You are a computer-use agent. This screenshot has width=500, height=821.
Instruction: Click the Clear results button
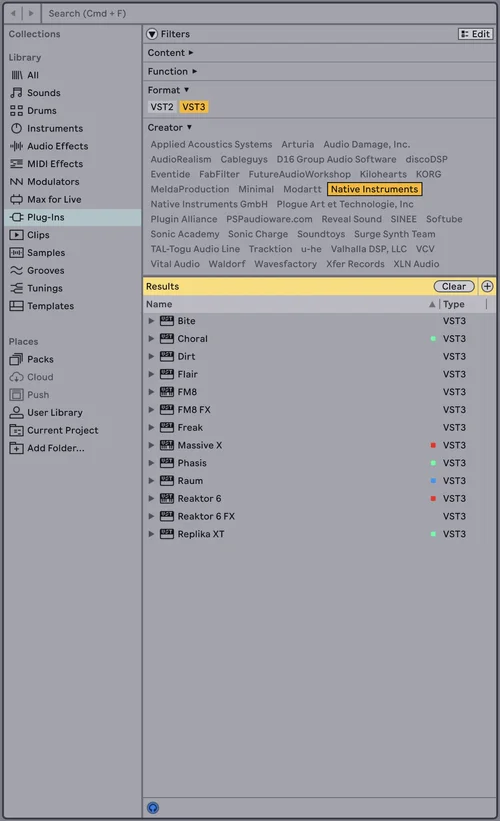(x=453, y=286)
